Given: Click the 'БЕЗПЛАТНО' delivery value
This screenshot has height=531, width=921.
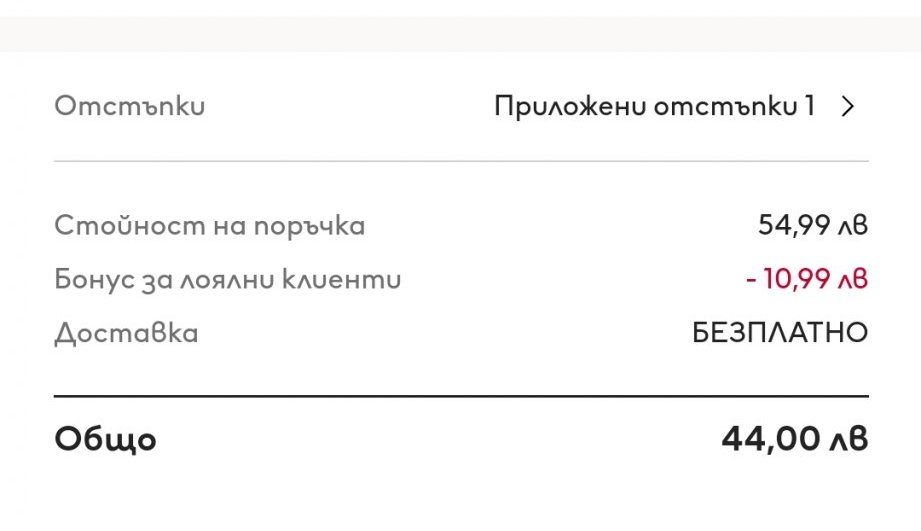Looking at the screenshot, I should (780, 333).
